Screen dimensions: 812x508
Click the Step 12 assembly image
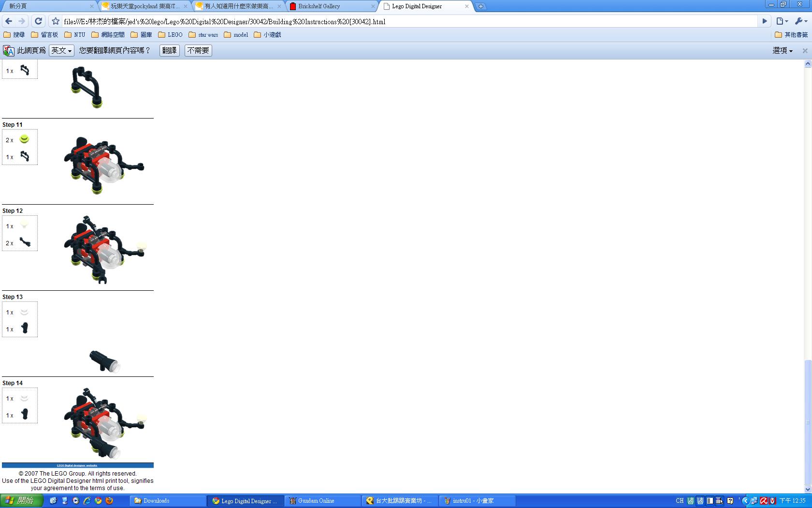[105, 250]
